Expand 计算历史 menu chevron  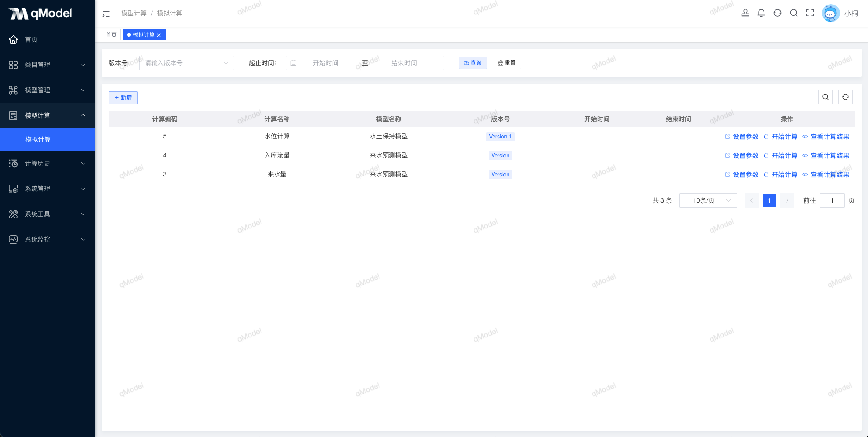click(x=83, y=163)
